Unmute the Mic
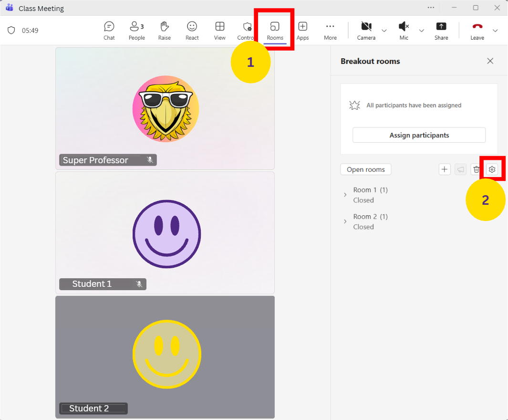 pyautogui.click(x=404, y=30)
